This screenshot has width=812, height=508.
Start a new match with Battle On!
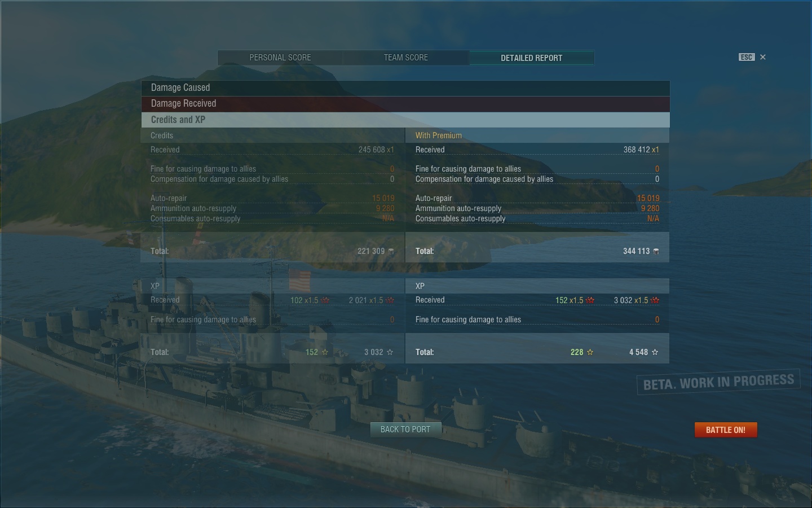click(726, 430)
